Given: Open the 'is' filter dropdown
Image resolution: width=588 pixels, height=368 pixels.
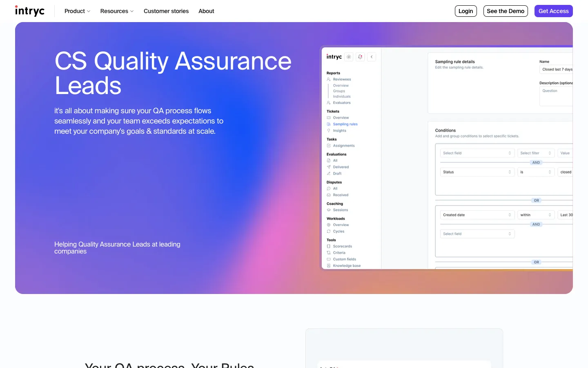Looking at the screenshot, I should click(x=536, y=172).
